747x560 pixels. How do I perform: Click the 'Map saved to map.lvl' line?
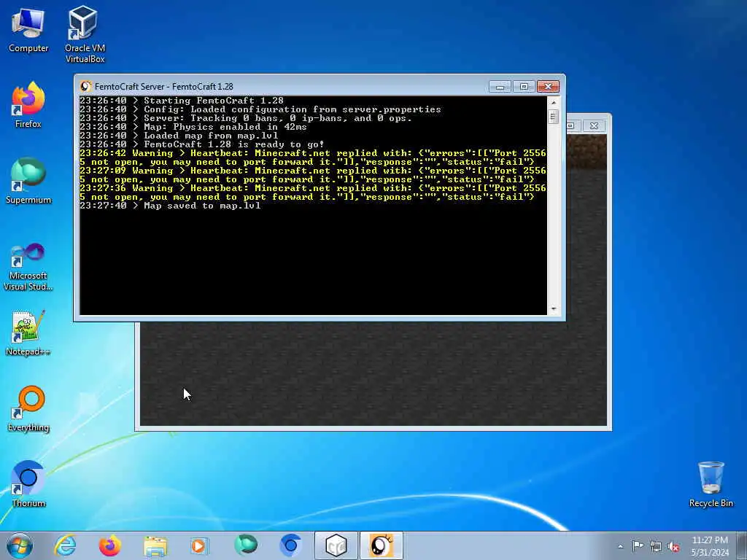[x=170, y=206]
